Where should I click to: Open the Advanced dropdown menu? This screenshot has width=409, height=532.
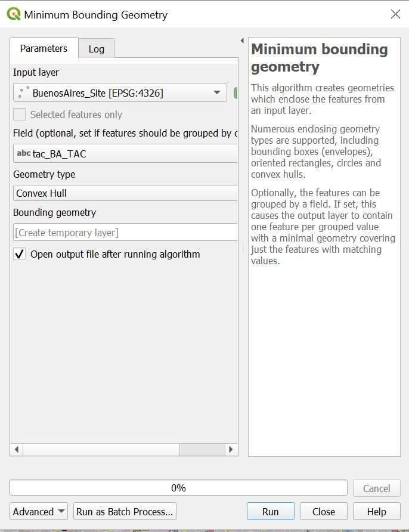(x=38, y=511)
